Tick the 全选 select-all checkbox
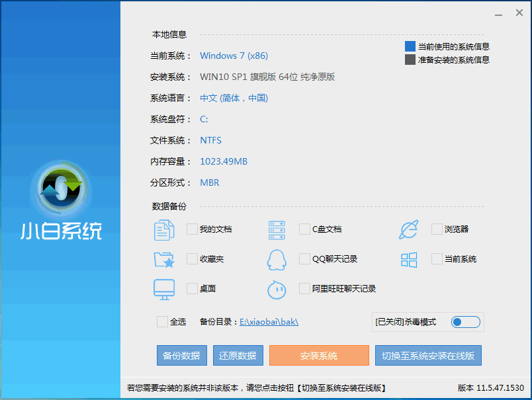The height and width of the screenshot is (400, 532). pyautogui.click(x=162, y=322)
